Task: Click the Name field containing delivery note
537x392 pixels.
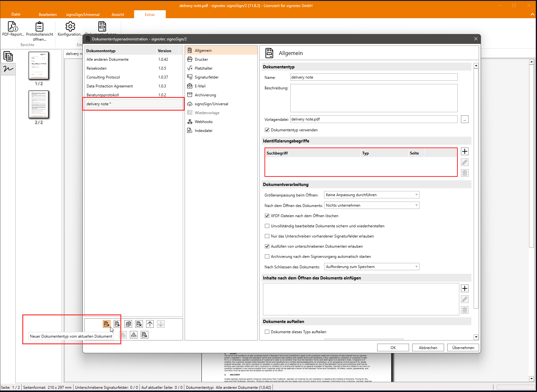Action: [x=374, y=77]
